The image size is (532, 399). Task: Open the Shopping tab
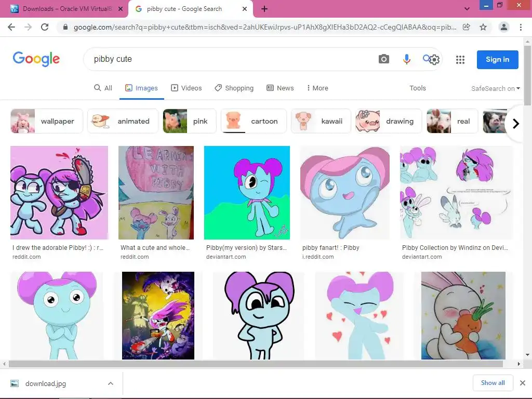[x=234, y=88]
